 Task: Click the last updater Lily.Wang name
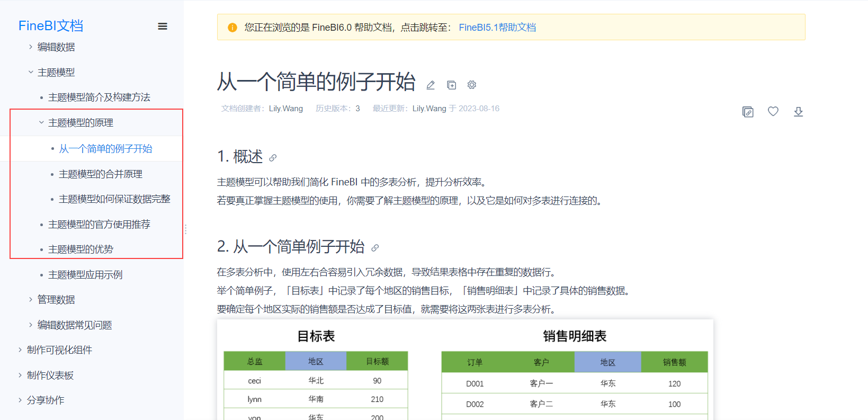[429, 109]
